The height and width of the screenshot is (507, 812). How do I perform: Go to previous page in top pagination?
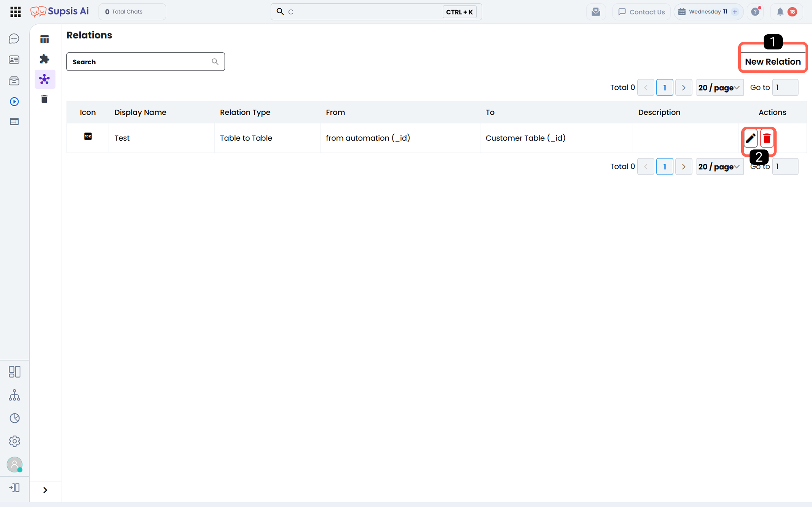tap(646, 87)
